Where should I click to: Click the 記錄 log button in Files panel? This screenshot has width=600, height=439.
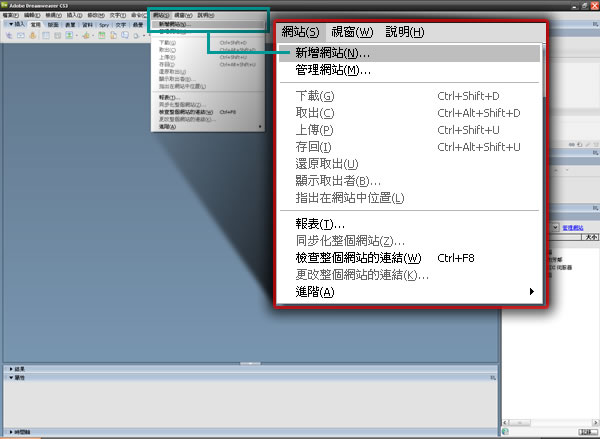[x=588, y=432]
